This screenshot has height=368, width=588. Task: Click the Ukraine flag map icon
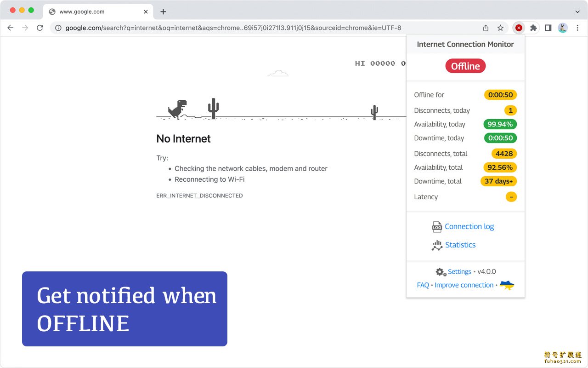(x=507, y=285)
